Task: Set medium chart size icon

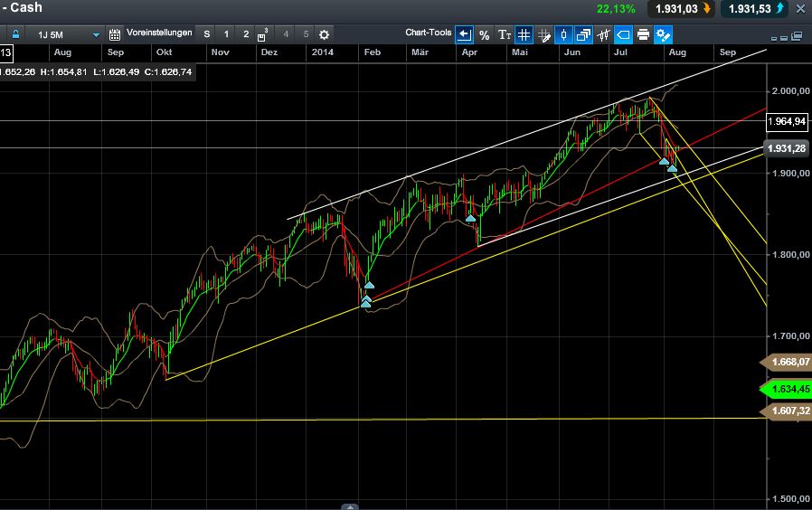Action: tap(784, 38)
